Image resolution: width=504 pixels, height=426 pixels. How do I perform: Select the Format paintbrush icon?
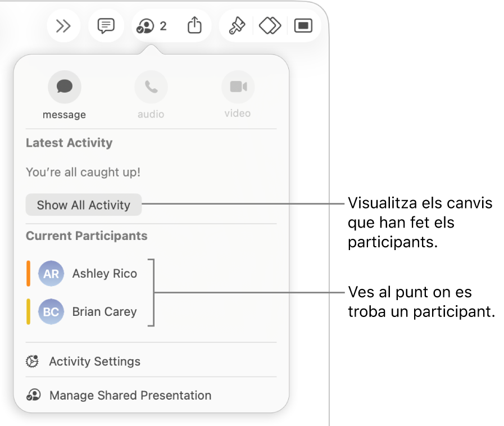[x=235, y=25]
